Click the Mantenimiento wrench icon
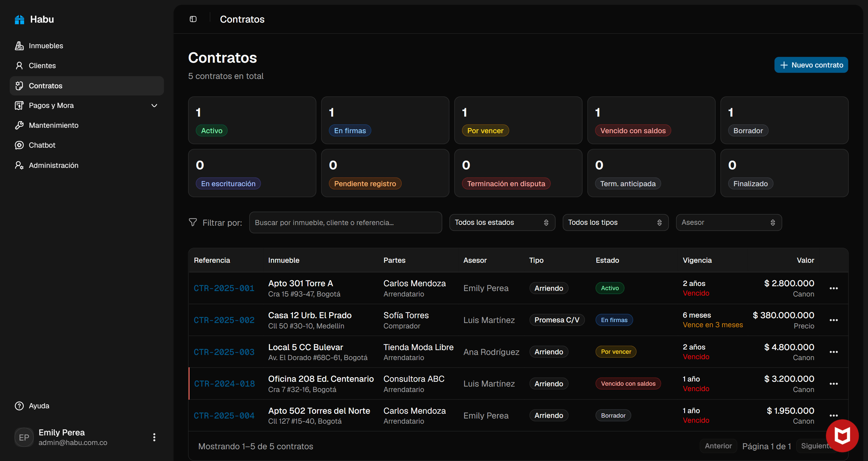Screen dimensions: 868x461 [x=19, y=125]
